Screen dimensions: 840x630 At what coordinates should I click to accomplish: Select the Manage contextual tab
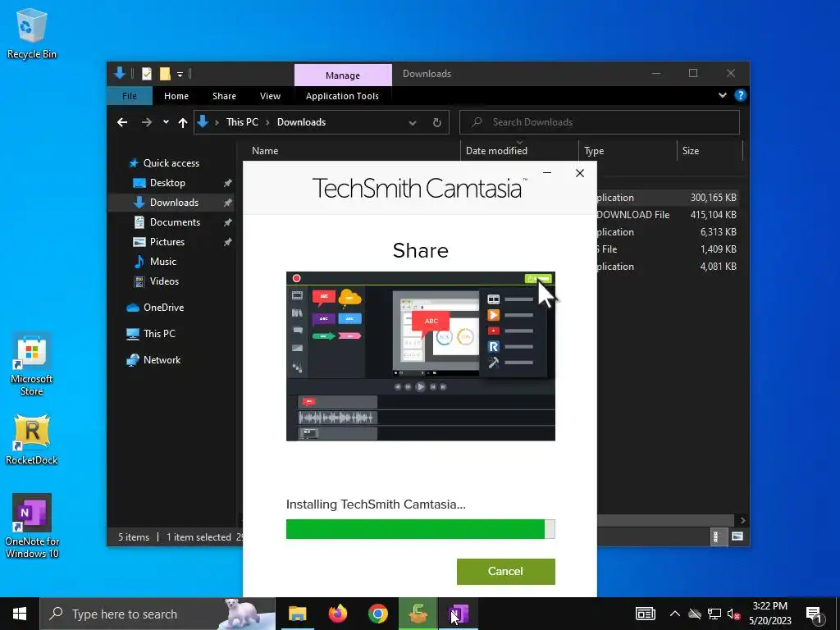[x=343, y=75]
